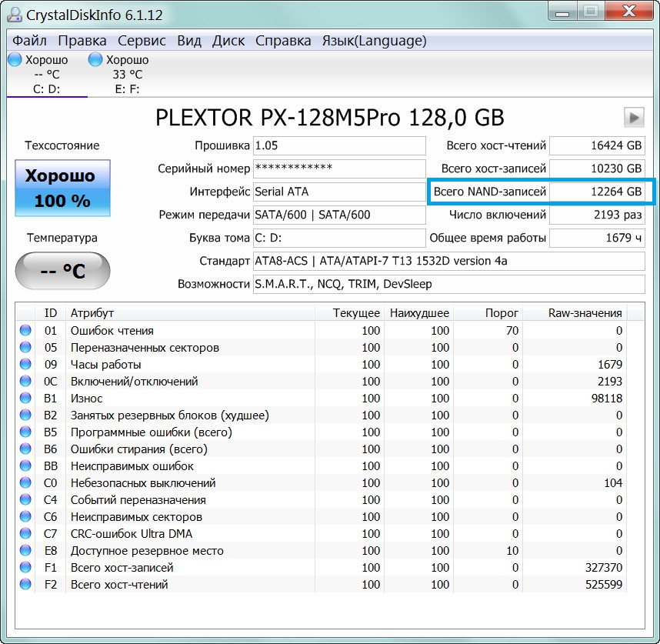Click status orb of attribute 01 Ошибок чтения

pyautogui.click(x=25, y=330)
